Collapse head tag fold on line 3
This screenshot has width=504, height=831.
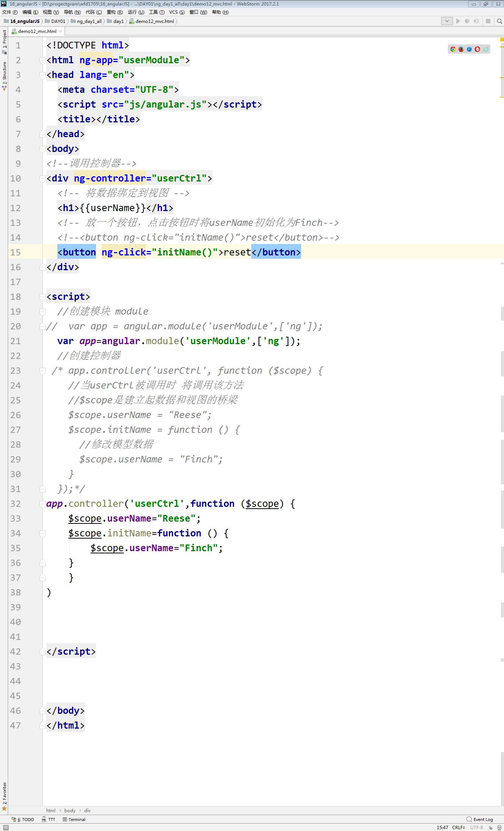point(42,75)
